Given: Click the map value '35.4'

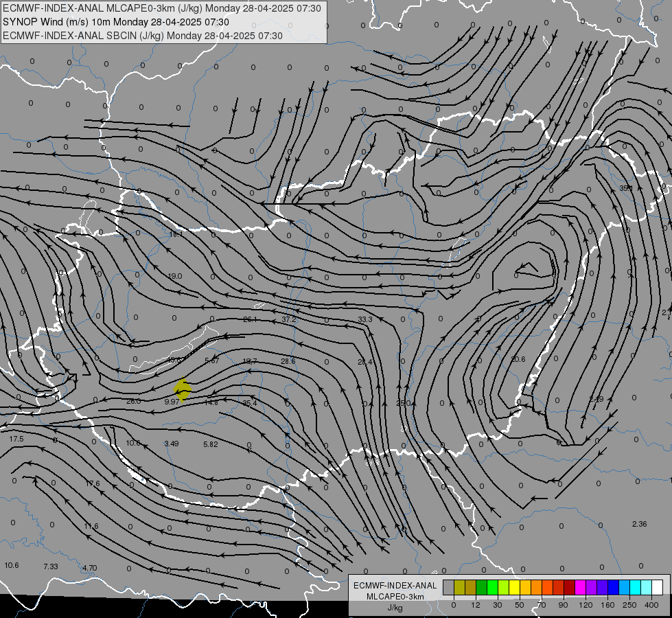Looking at the screenshot, I should click(x=249, y=403).
